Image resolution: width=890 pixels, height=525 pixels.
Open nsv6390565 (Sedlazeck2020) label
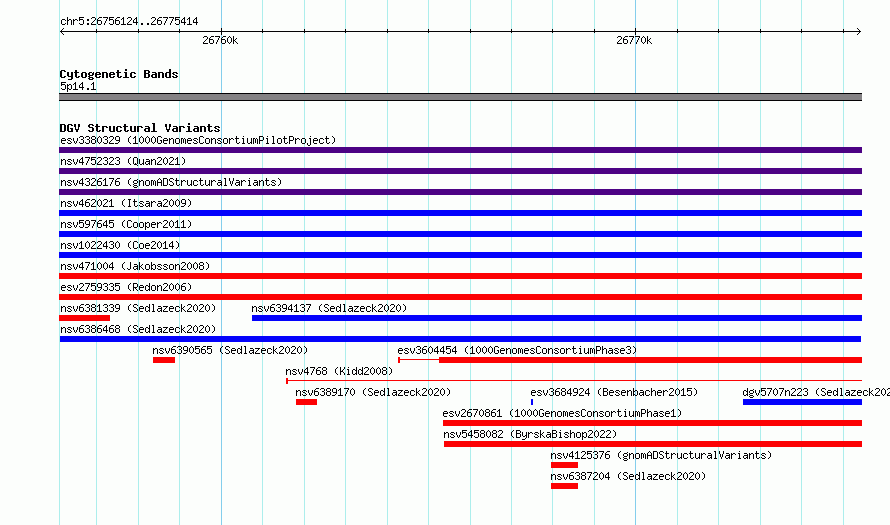click(x=230, y=350)
